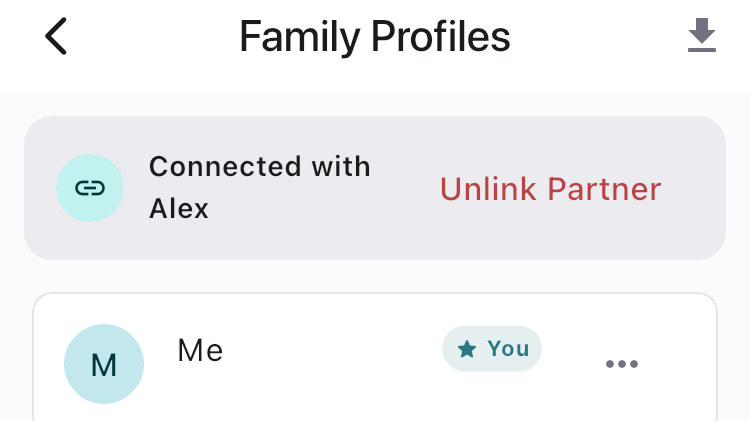Click the Me profile name label
Viewport: 750px width, 421px height.
click(x=200, y=351)
